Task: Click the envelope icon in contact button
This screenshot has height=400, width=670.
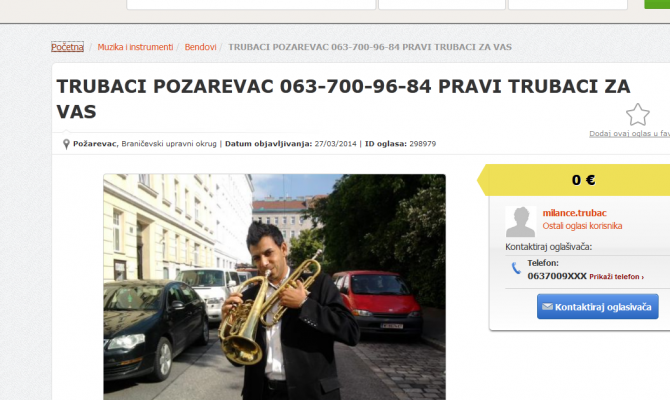Action: [547, 306]
